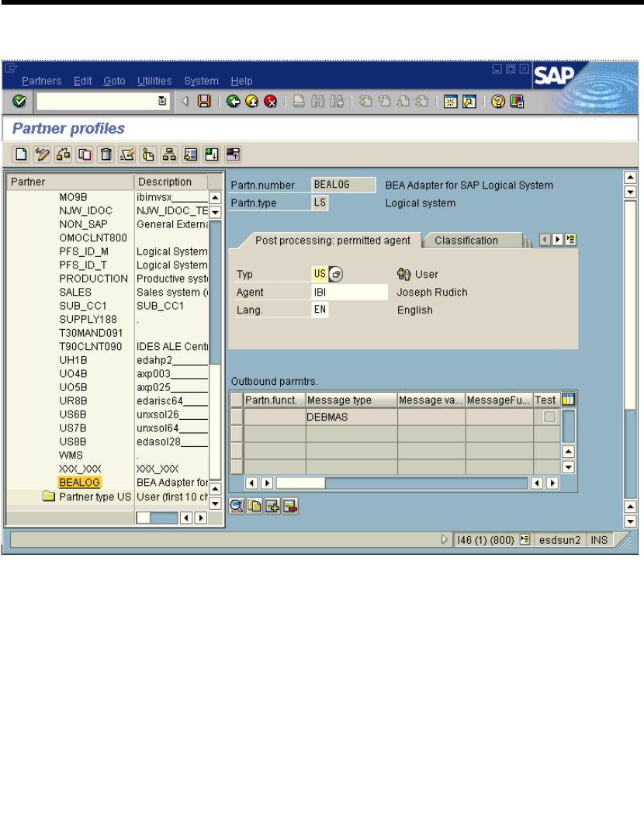The height and width of the screenshot is (835, 644).
Task: Click the Partner column header
Action: [70, 182]
